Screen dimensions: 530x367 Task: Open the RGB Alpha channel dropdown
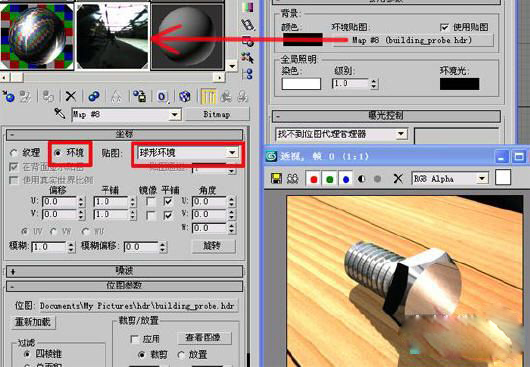[450, 178]
